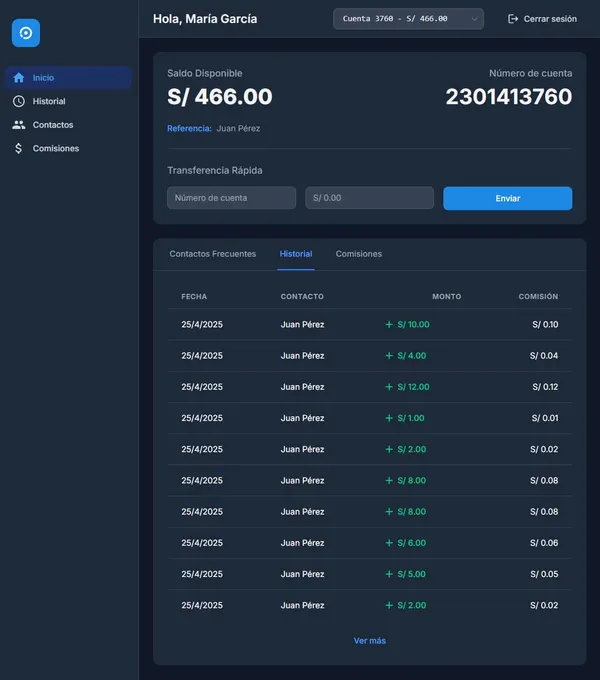Click the S/ 12.00 amount
600x680 pixels.
tap(413, 387)
